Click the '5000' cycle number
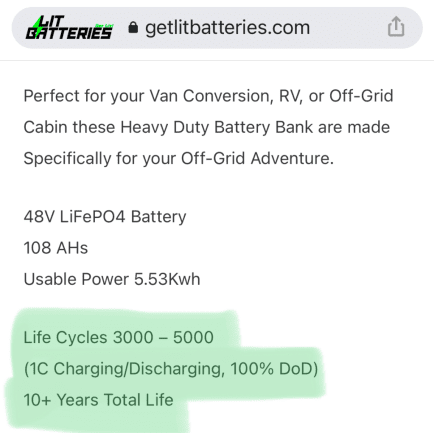The height and width of the screenshot is (433, 434). 193,337
